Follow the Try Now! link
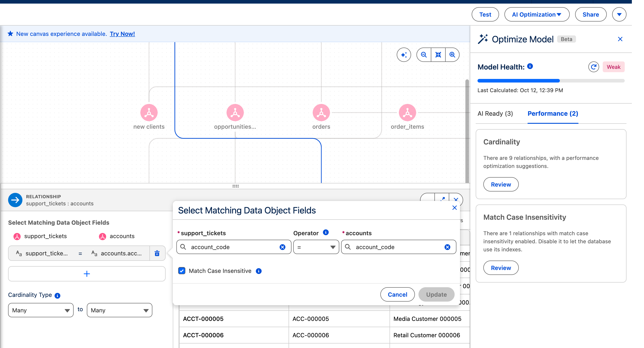Image resolution: width=644 pixels, height=348 pixels. pyautogui.click(x=122, y=34)
